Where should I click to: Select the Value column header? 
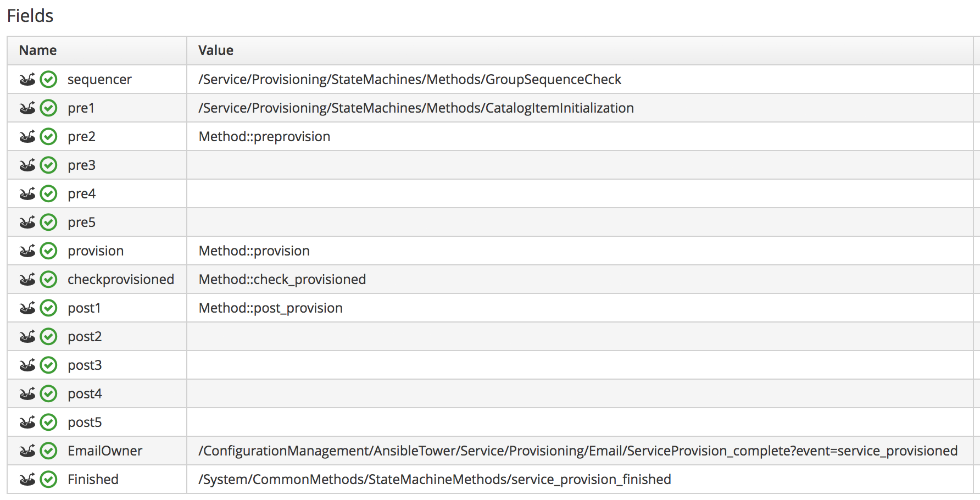pyautogui.click(x=216, y=51)
